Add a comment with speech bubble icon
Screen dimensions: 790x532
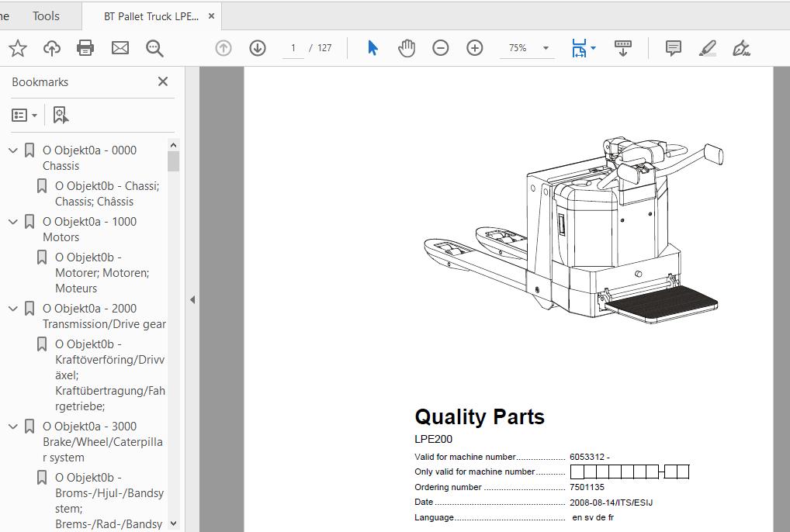673,48
